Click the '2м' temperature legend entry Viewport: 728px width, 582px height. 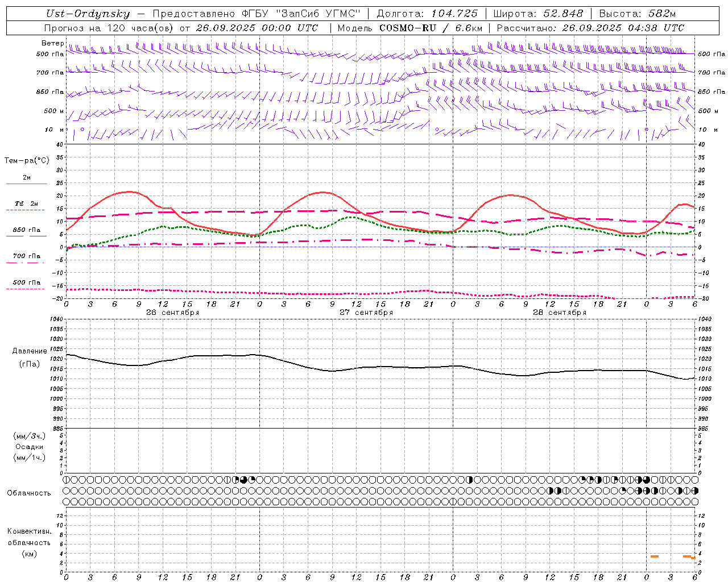[27, 177]
